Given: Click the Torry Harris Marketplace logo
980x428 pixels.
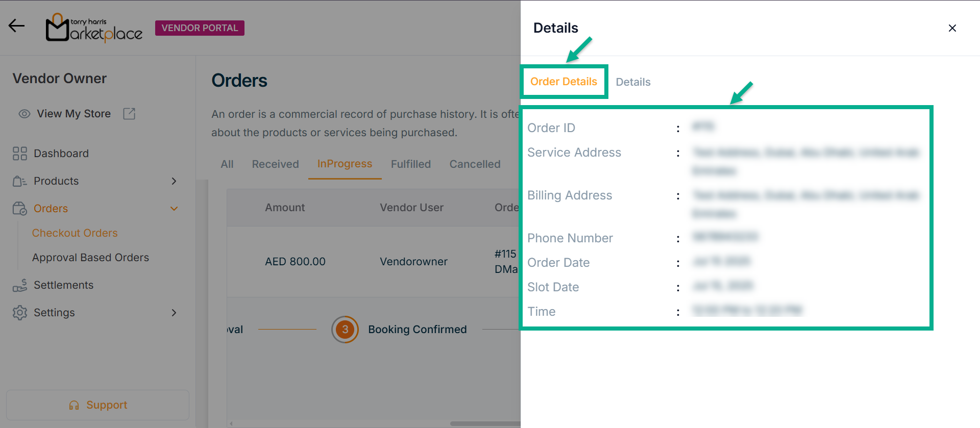Looking at the screenshot, I should pos(94,28).
